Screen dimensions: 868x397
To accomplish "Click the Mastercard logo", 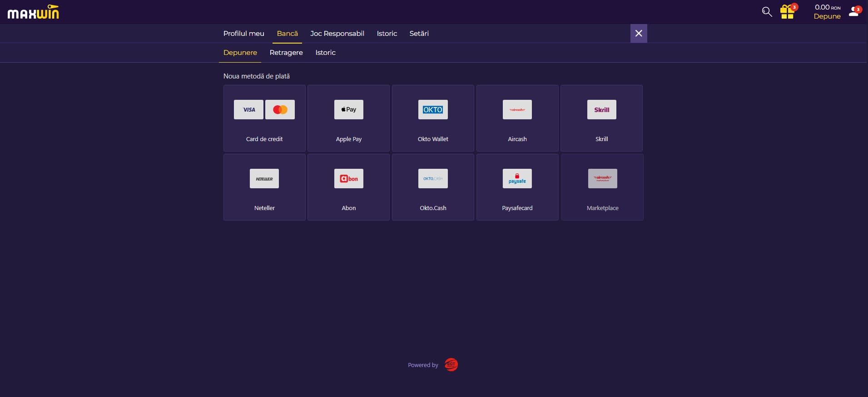I will point(280,109).
